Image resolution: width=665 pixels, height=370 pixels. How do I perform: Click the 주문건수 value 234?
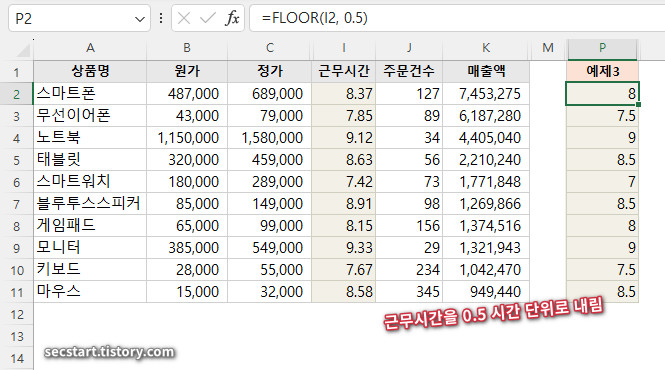(409, 270)
